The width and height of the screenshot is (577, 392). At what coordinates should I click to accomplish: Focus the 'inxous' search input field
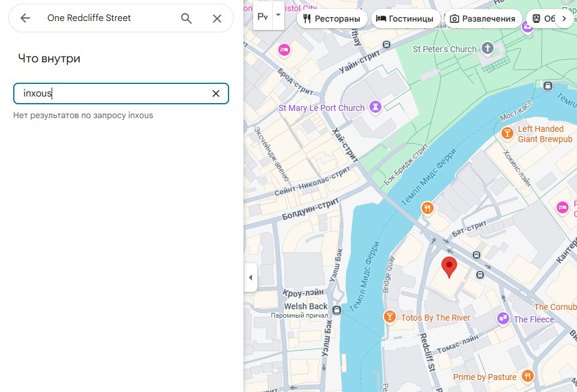114,94
